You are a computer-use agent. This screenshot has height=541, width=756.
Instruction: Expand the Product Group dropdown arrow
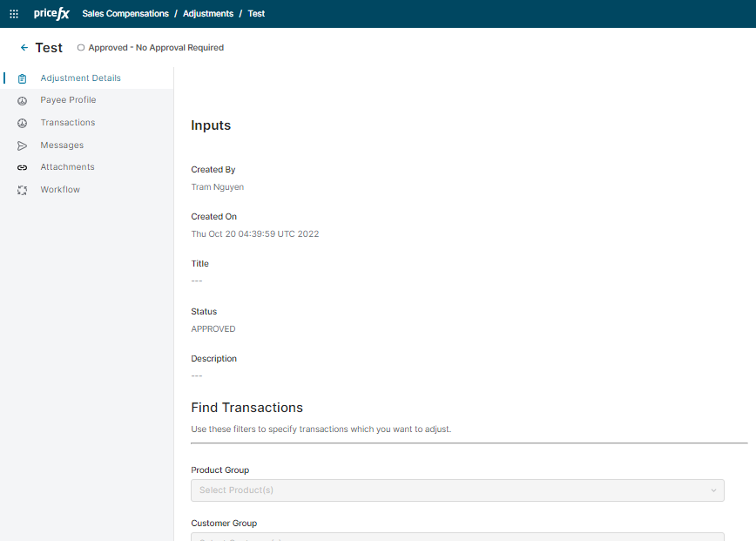click(x=713, y=490)
